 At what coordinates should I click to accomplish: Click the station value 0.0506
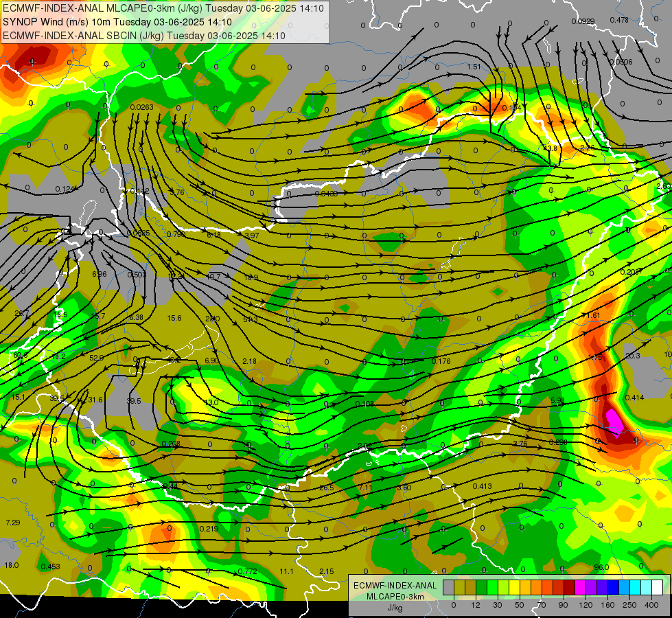[621, 62]
